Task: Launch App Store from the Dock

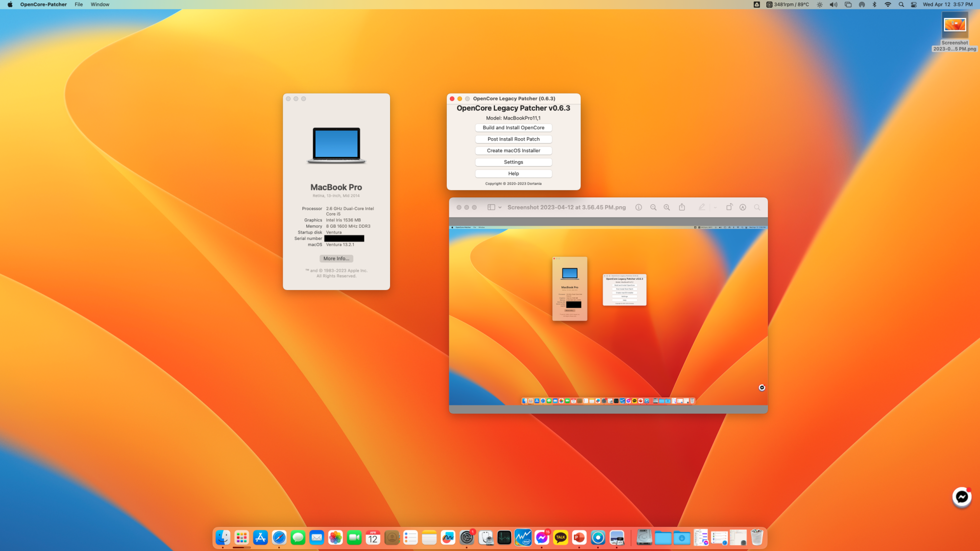Action: tap(261, 538)
